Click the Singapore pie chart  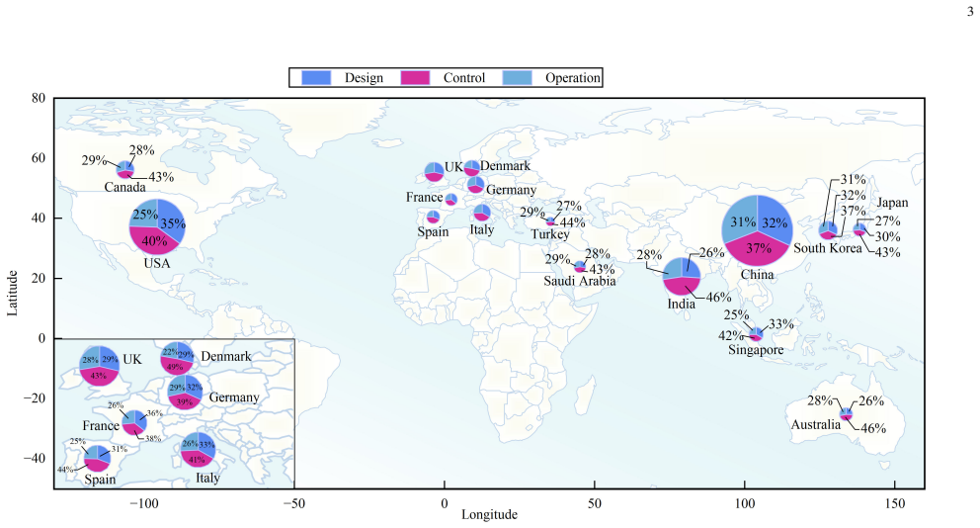click(757, 334)
